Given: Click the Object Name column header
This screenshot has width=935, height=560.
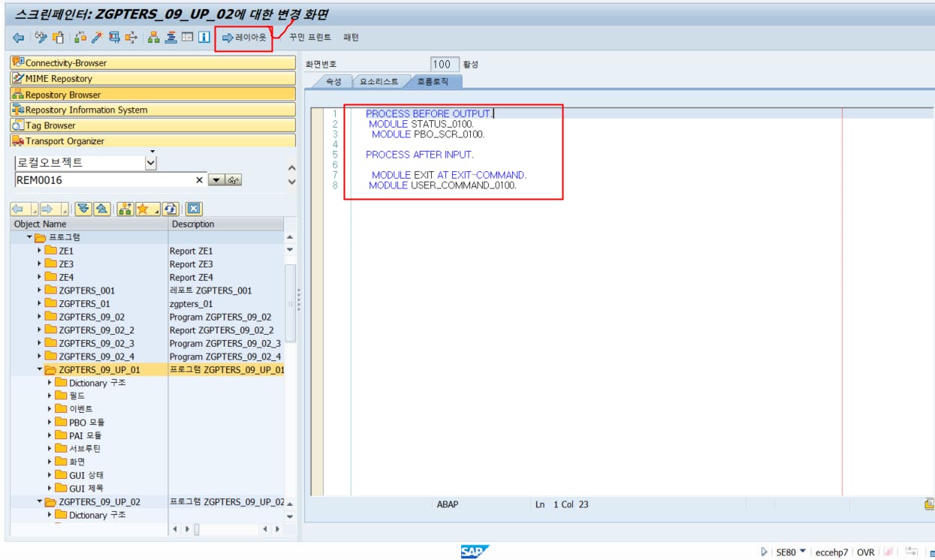Looking at the screenshot, I should (89, 224).
